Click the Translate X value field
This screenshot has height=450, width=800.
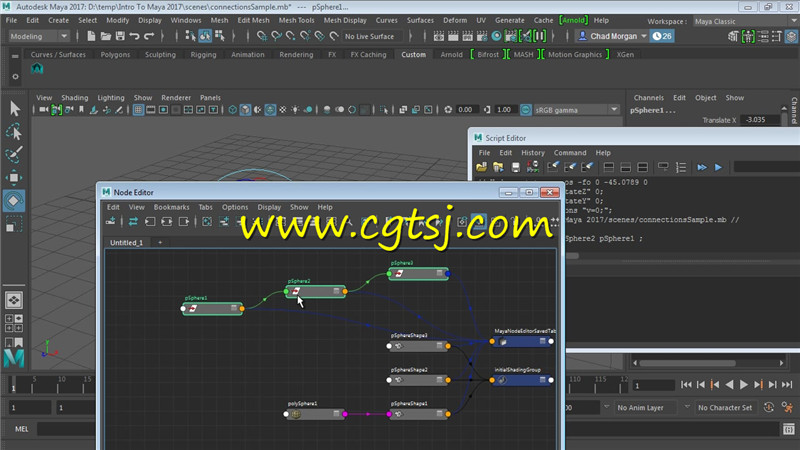(x=759, y=120)
